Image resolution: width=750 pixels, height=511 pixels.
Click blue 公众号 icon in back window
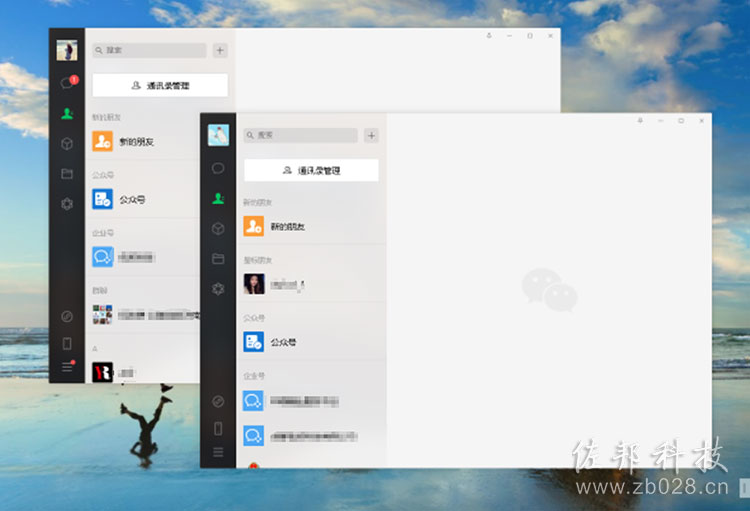(102, 200)
